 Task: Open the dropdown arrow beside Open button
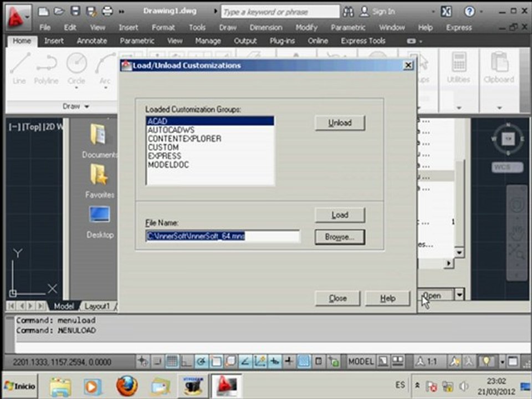[x=459, y=294]
